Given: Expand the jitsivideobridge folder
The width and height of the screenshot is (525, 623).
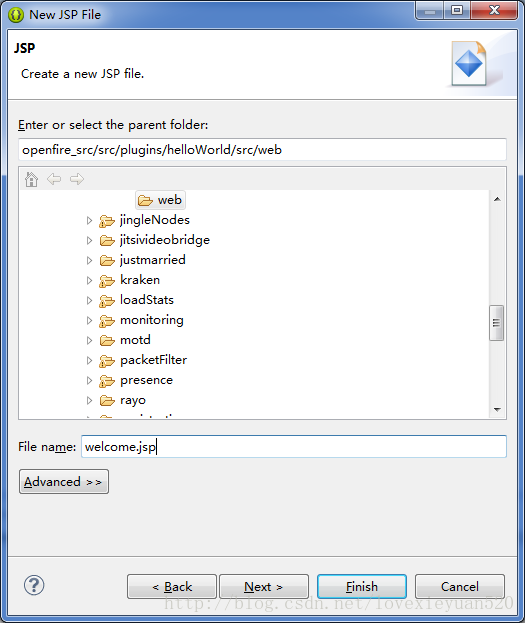Looking at the screenshot, I should (89, 240).
